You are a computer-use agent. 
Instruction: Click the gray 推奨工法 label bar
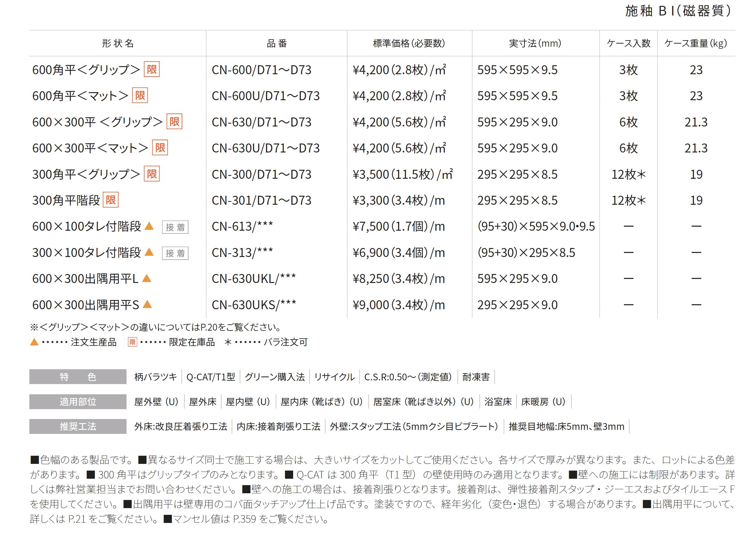click(x=78, y=427)
